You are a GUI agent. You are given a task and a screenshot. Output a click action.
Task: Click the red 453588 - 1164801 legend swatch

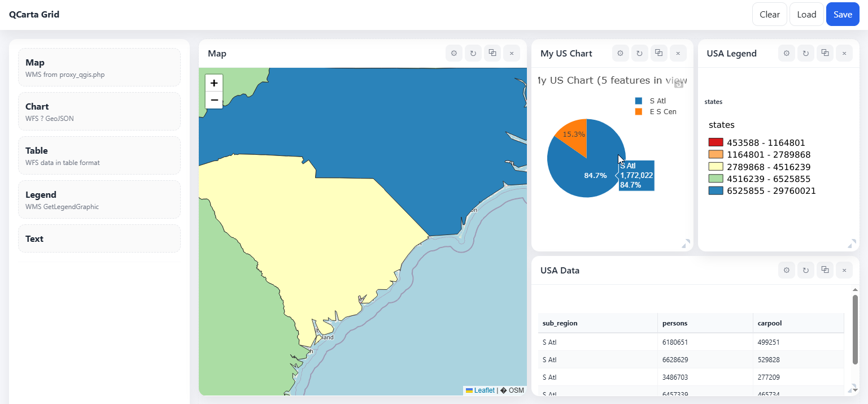[x=716, y=142]
